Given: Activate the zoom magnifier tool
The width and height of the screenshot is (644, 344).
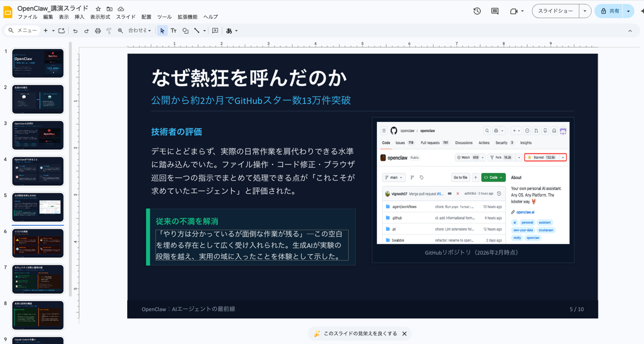Looking at the screenshot, I should coord(120,31).
